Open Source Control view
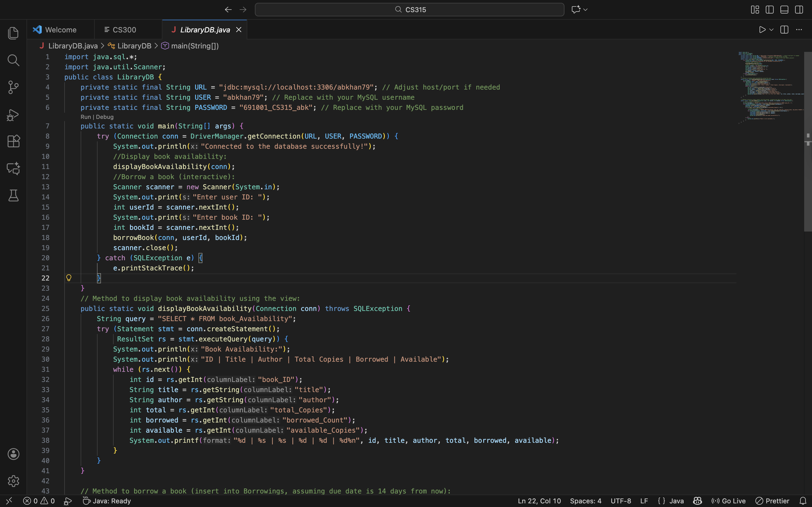812x507 pixels. (14, 87)
